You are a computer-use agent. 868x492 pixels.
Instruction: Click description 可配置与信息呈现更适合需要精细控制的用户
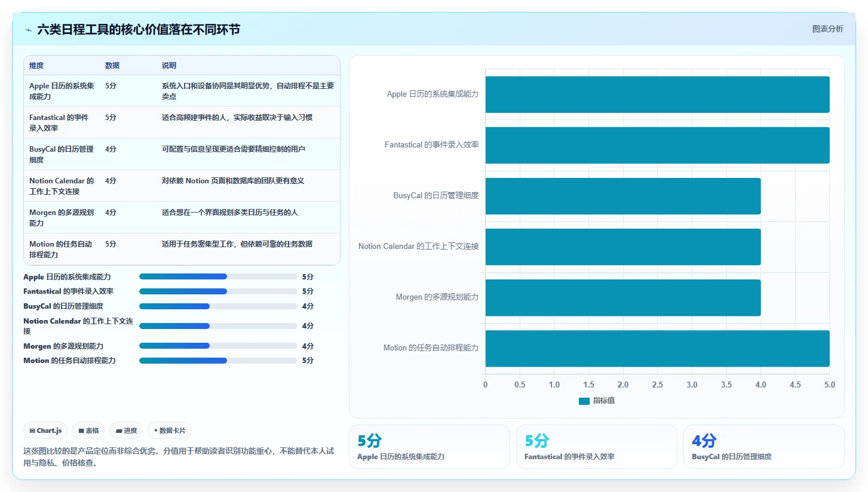(x=234, y=149)
